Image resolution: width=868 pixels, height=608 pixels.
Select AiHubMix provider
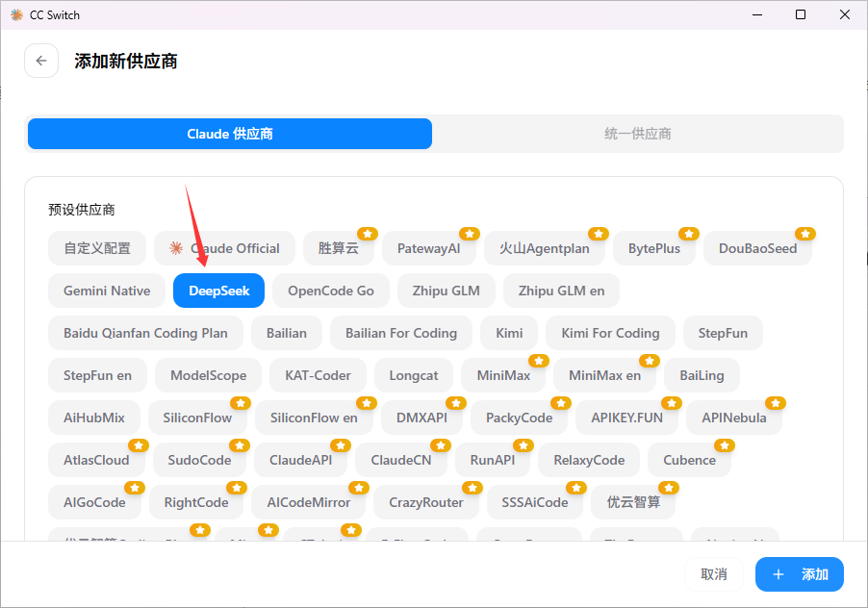pyautogui.click(x=94, y=418)
